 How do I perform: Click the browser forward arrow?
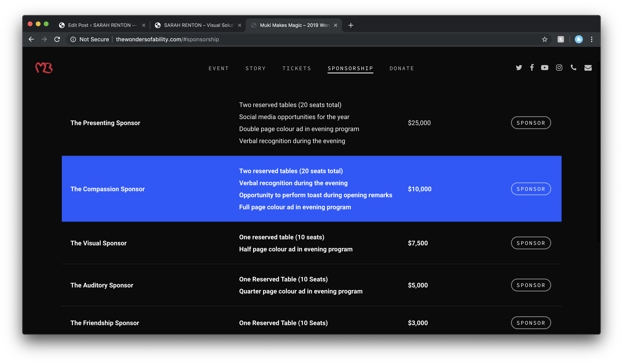tap(44, 39)
